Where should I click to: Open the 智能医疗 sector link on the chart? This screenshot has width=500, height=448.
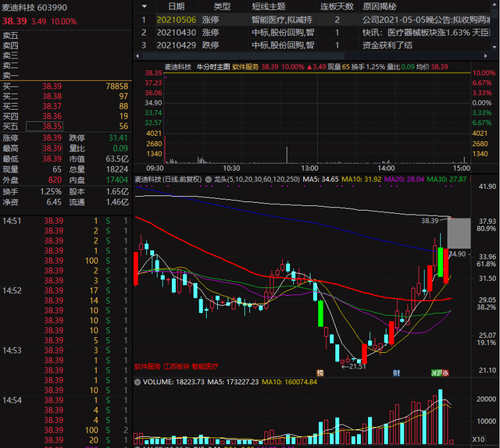[x=205, y=366]
